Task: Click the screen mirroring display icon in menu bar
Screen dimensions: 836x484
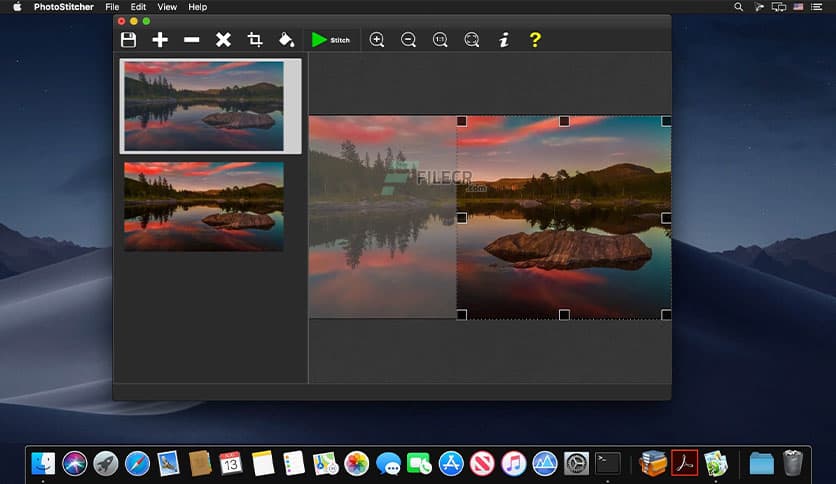Action: (x=778, y=7)
